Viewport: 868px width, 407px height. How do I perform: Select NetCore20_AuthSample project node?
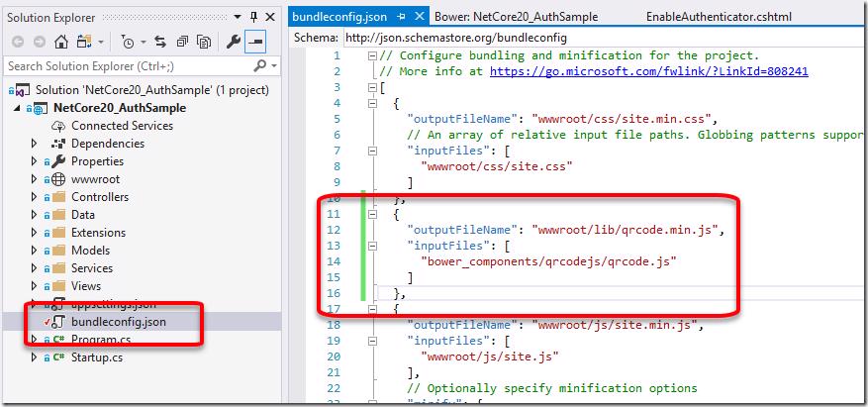(120, 108)
